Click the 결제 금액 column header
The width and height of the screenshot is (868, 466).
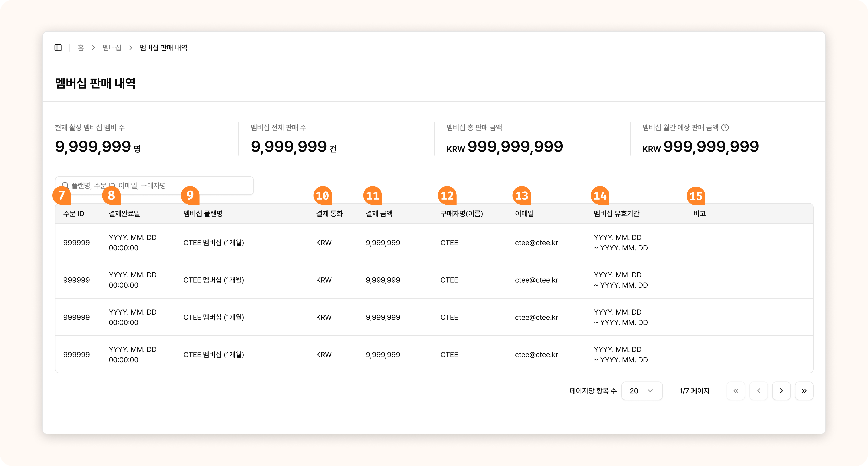pyautogui.click(x=379, y=213)
